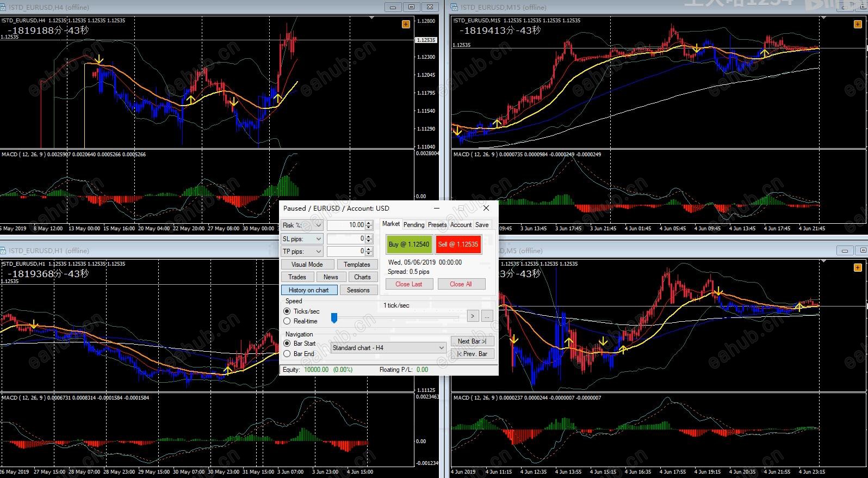Open the Charts panel
This screenshot has height=478, width=868.
click(363, 277)
